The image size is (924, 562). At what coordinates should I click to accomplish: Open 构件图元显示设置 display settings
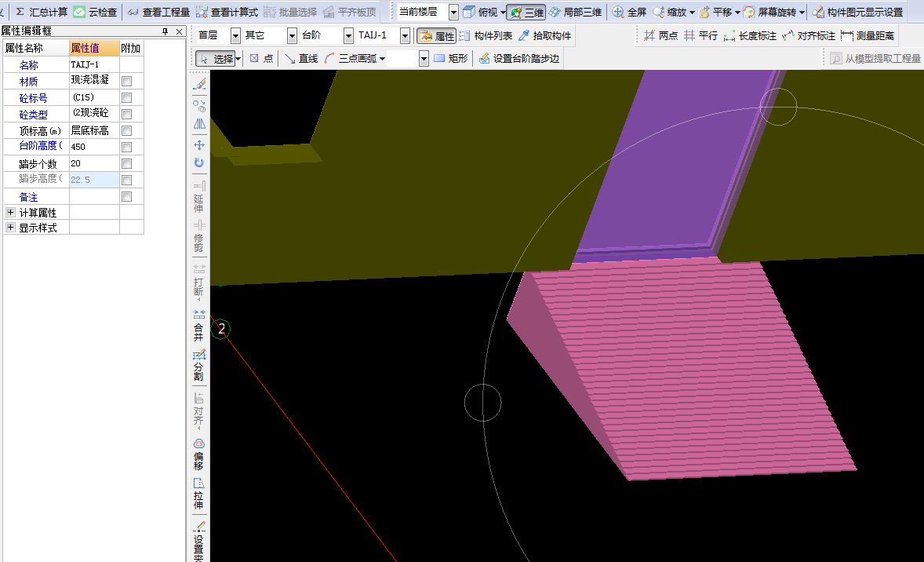tap(857, 12)
